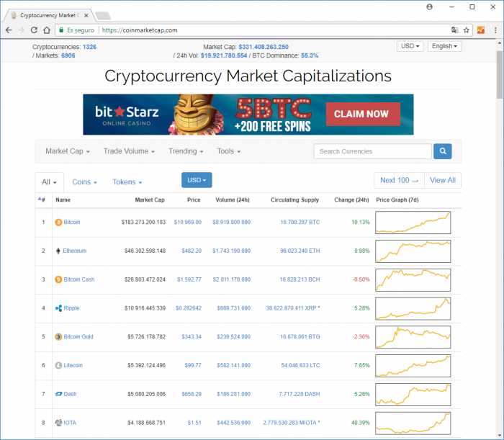504x440 pixels.
Task: Sort table by Market Cap column
Action: pyautogui.click(x=150, y=199)
